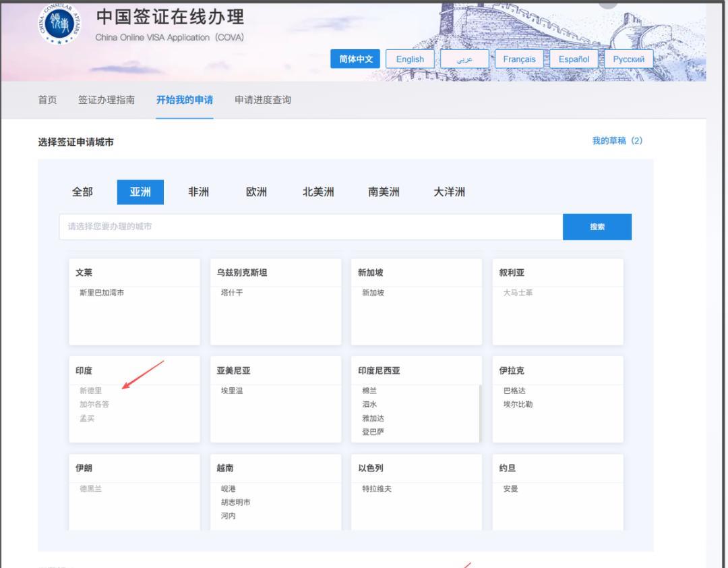Choose 岘港 under 越南

pyautogui.click(x=228, y=489)
